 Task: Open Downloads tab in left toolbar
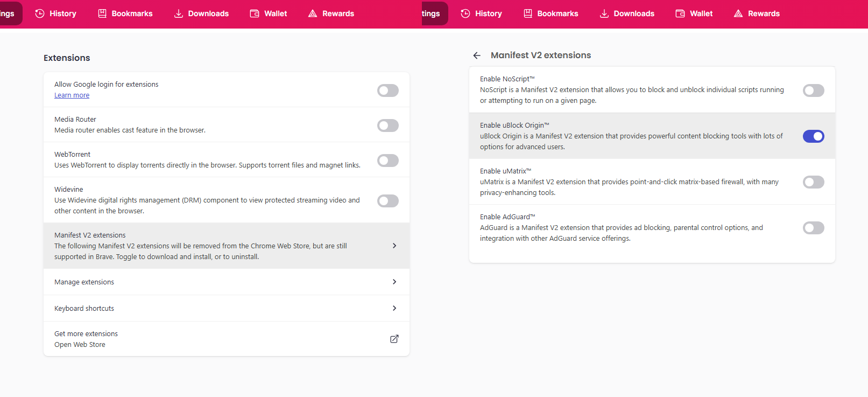point(201,13)
